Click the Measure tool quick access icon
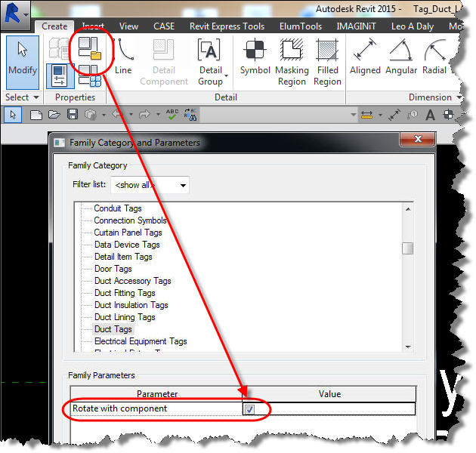 coord(366,115)
